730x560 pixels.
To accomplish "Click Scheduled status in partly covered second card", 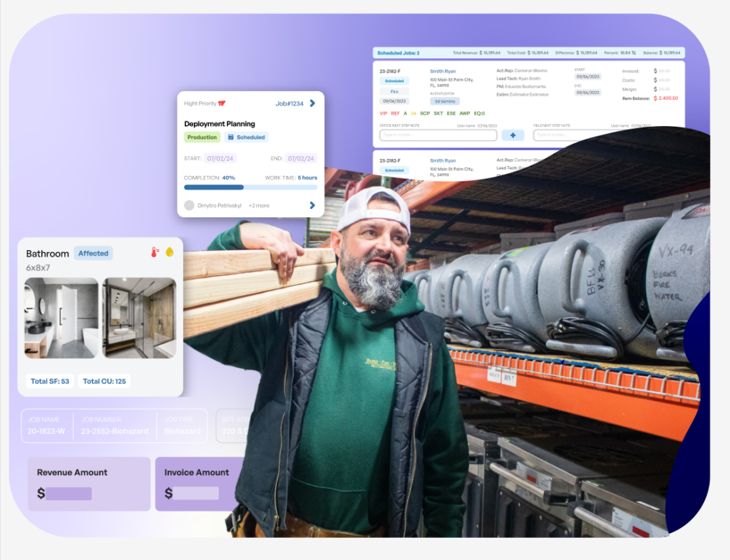I will tap(394, 170).
